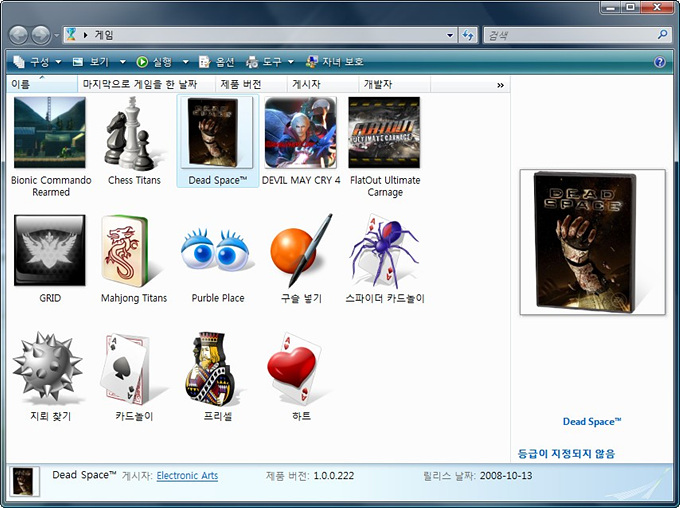Open 자녀 보호 parental controls

pos(334,62)
